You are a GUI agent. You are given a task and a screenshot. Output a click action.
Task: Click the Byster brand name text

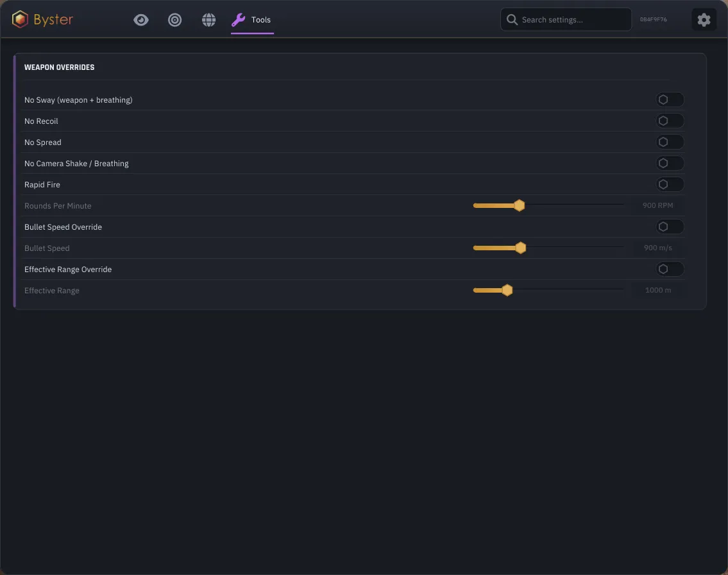(x=53, y=19)
